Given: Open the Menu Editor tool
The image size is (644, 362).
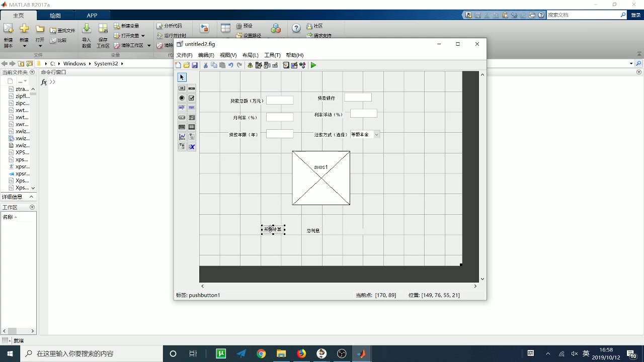Looking at the screenshot, I should tap(259, 65).
